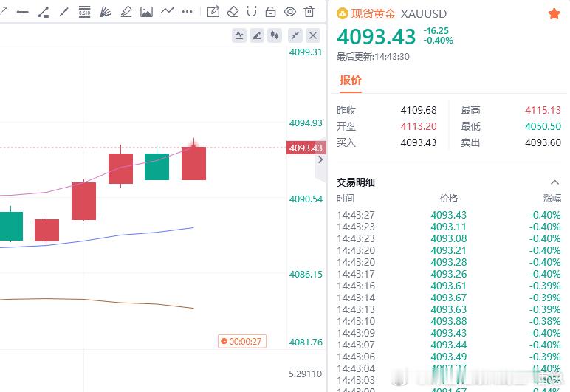Screen dimensions: 570x392
Task: Open the chart pencil drawing button
Action: coord(257,35)
